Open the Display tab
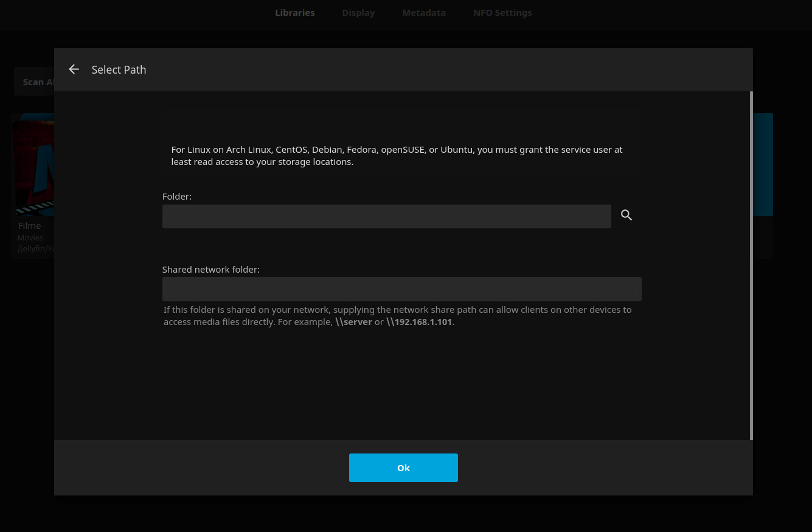This screenshot has height=532, width=812. tap(358, 13)
